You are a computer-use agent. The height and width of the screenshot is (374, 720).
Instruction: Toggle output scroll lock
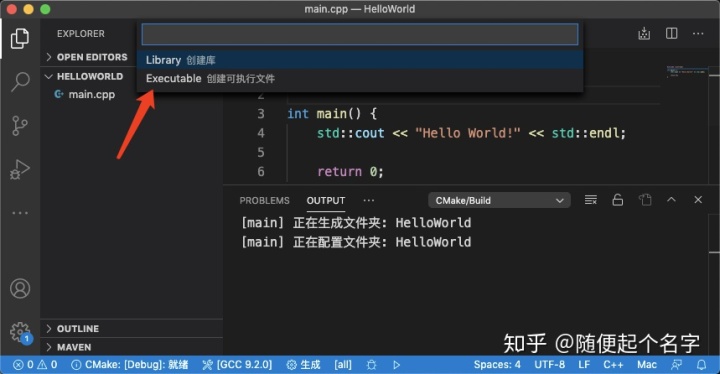click(x=618, y=200)
